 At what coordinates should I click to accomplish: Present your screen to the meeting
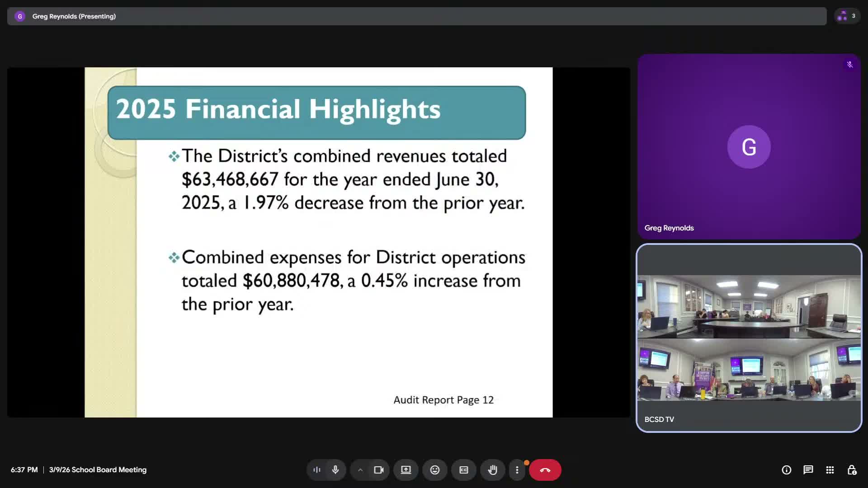pyautogui.click(x=406, y=470)
